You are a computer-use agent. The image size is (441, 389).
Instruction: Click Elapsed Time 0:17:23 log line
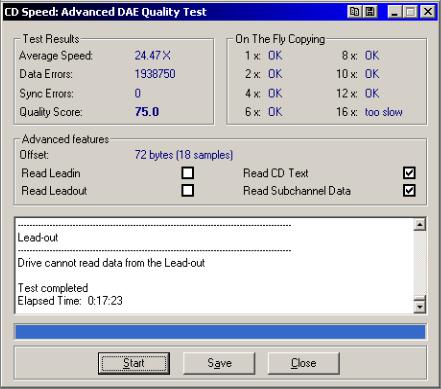pos(70,301)
